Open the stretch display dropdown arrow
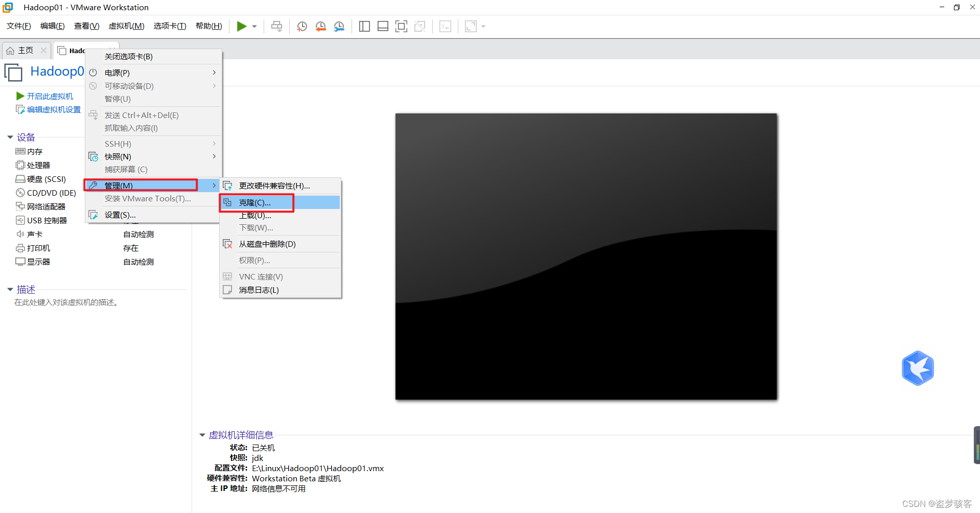This screenshot has height=513, width=980. 483,27
